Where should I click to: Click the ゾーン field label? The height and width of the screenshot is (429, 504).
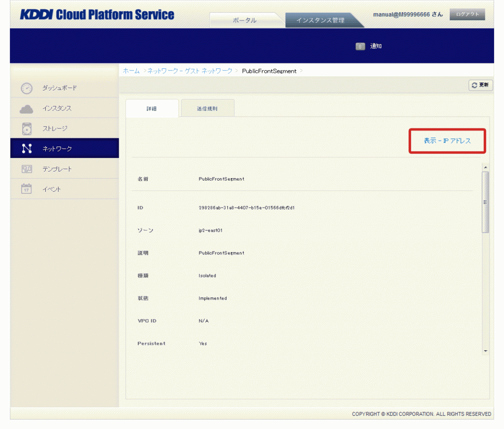(x=145, y=230)
